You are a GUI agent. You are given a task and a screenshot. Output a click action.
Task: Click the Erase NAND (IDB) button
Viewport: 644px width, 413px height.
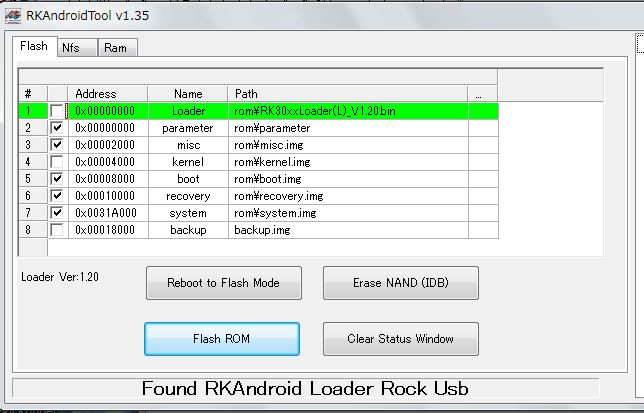[x=401, y=283]
